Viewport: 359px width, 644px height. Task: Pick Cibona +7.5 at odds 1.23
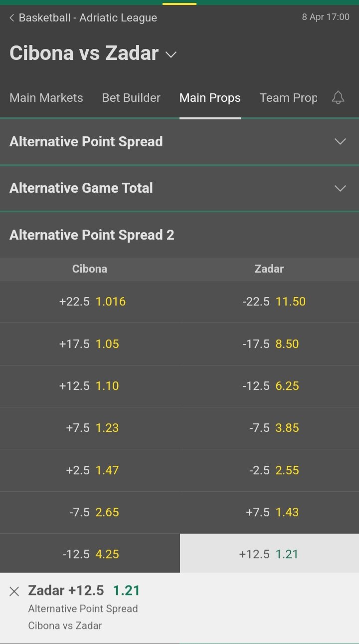pos(90,428)
